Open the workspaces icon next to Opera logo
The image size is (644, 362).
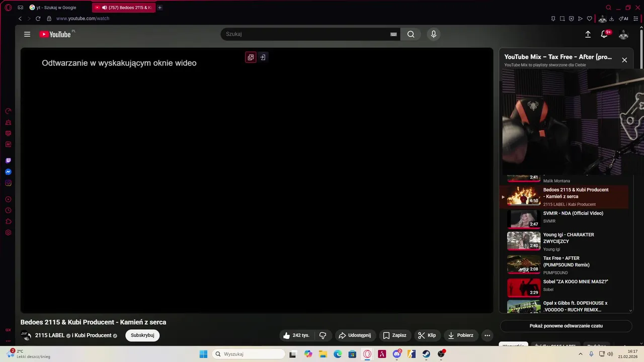click(20, 8)
